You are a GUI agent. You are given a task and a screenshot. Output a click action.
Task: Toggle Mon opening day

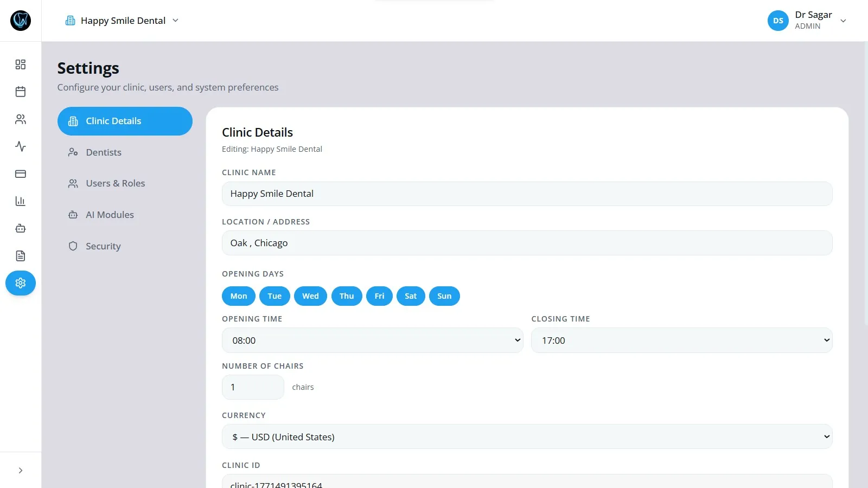pos(239,296)
